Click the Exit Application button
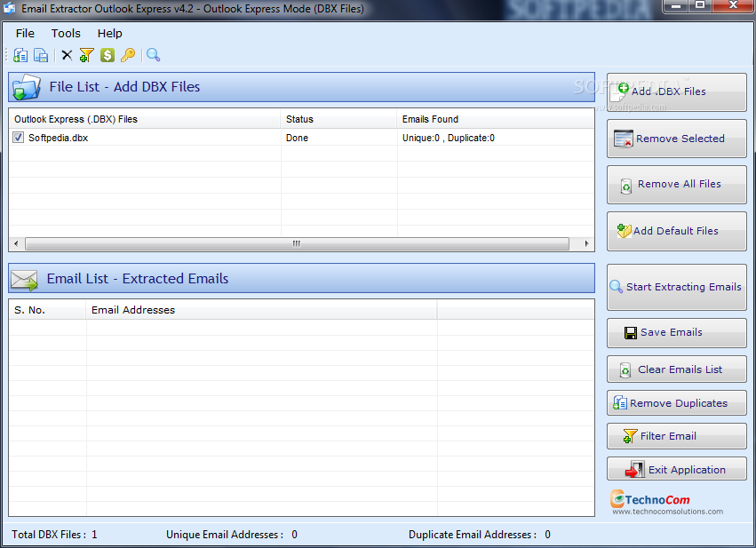The height and width of the screenshot is (548, 756). [676, 469]
